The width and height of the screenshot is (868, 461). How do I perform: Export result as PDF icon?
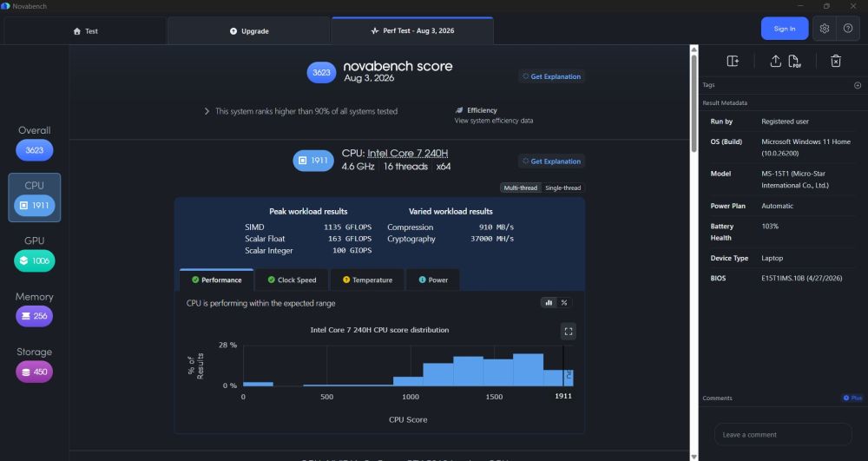click(x=794, y=61)
